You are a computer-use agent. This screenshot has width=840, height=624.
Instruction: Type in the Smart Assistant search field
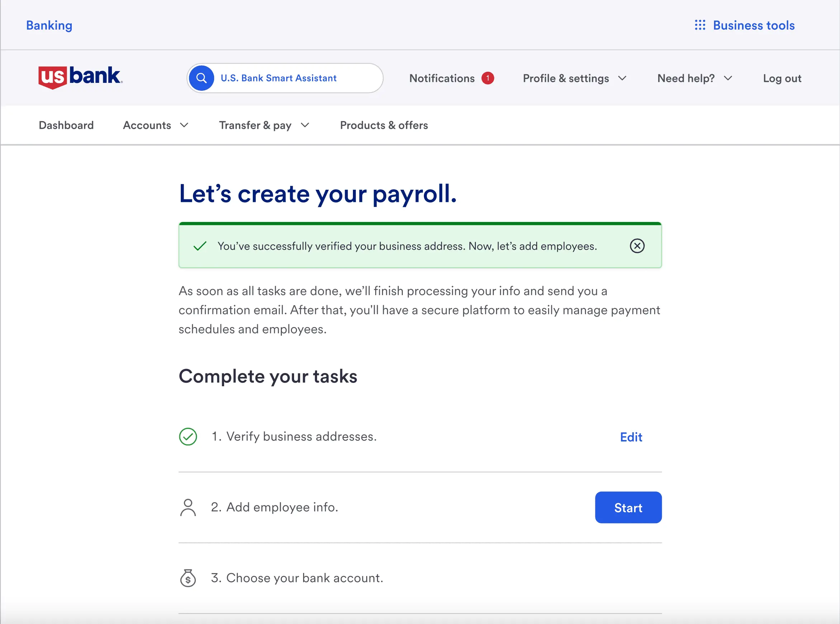[x=294, y=78]
